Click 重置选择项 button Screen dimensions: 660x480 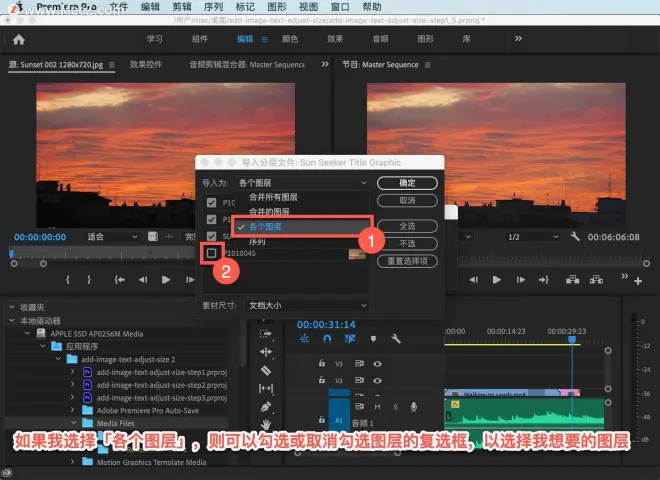point(407,261)
